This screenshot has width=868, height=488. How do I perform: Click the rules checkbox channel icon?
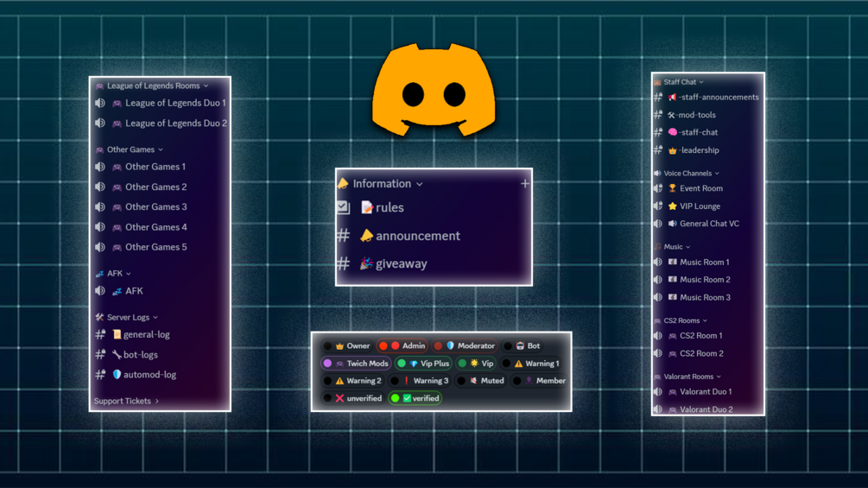pyautogui.click(x=343, y=207)
